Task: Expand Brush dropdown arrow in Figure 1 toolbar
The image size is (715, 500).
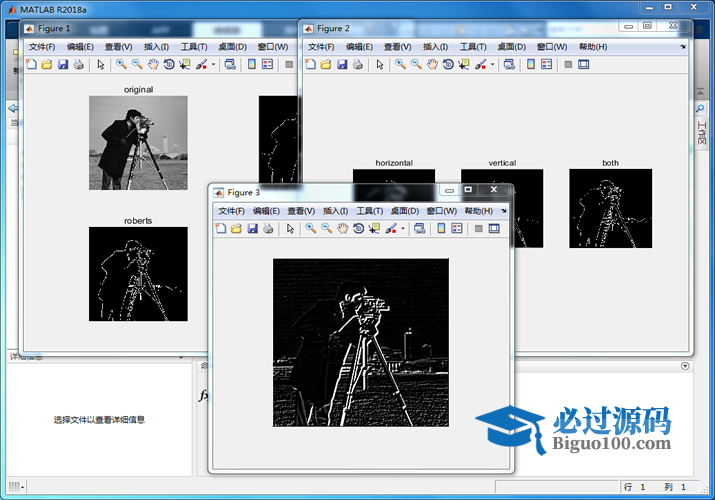Action: pyautogui.click(x=213, y=64)
